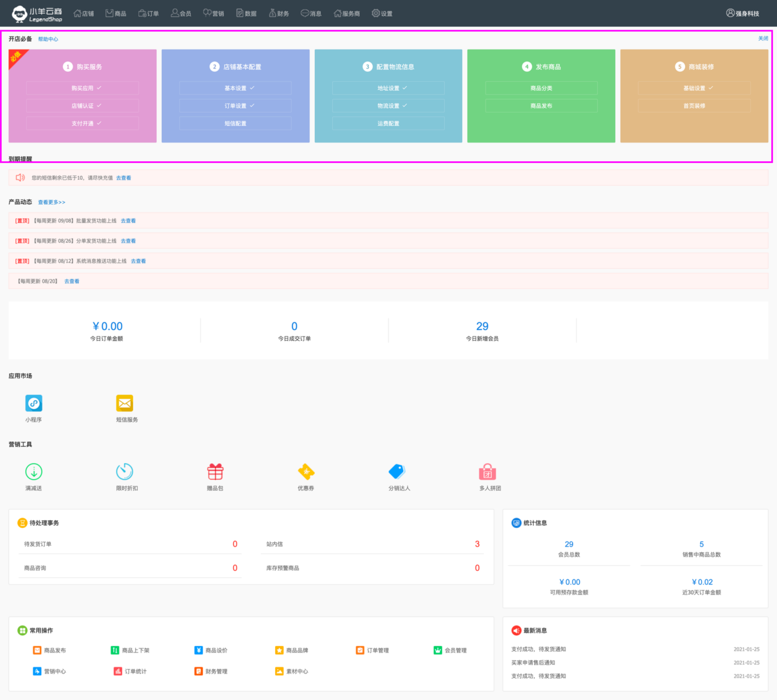Click 去查看 in the SMS balance warning
Image resolution: width=777 pixels, height=700 pixels.
pos(123,178)
